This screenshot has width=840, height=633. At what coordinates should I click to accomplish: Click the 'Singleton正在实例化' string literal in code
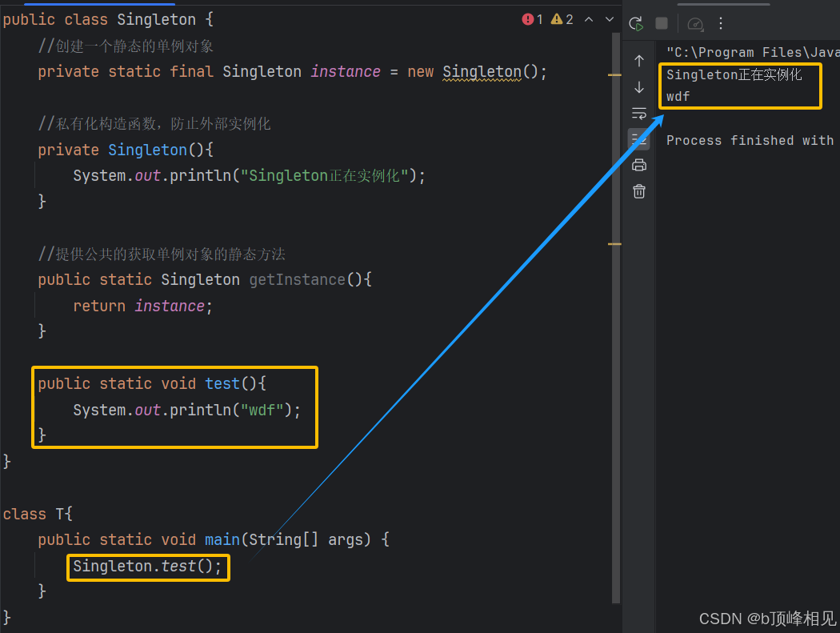point(325,176)
